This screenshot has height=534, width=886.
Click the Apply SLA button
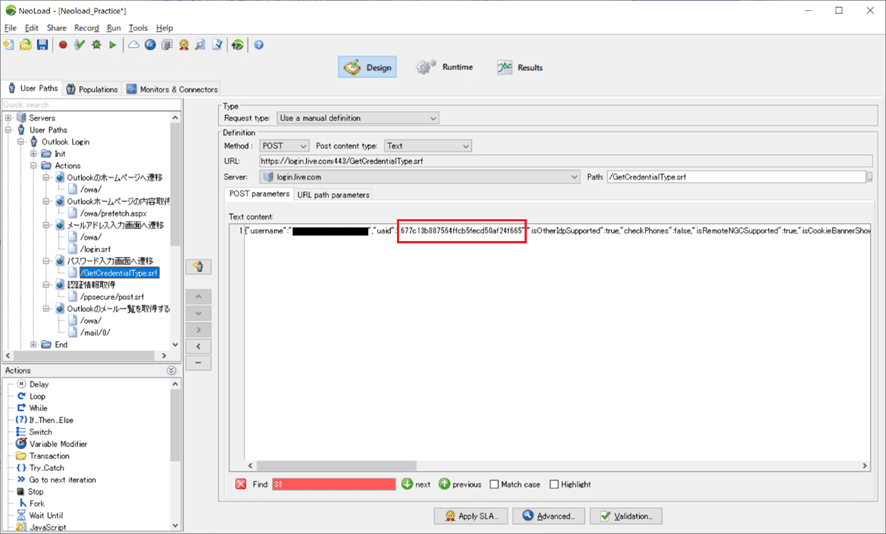click(471, 516)
